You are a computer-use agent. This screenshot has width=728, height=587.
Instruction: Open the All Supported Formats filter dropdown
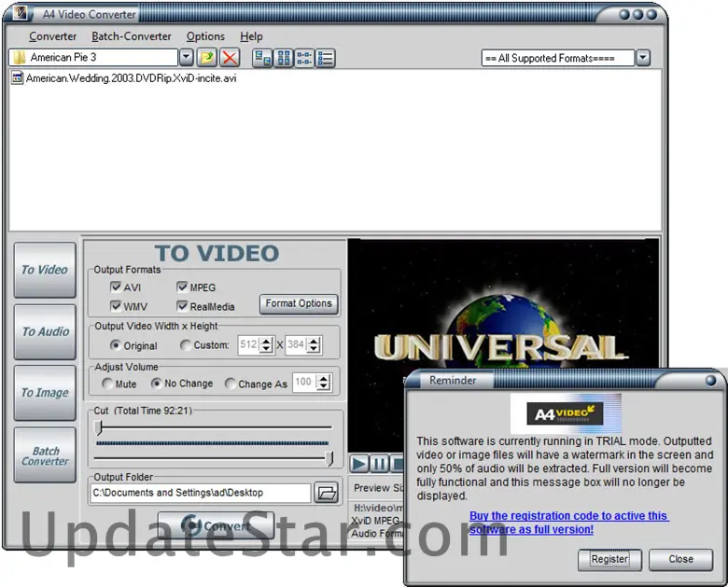[x=643, y=58]
